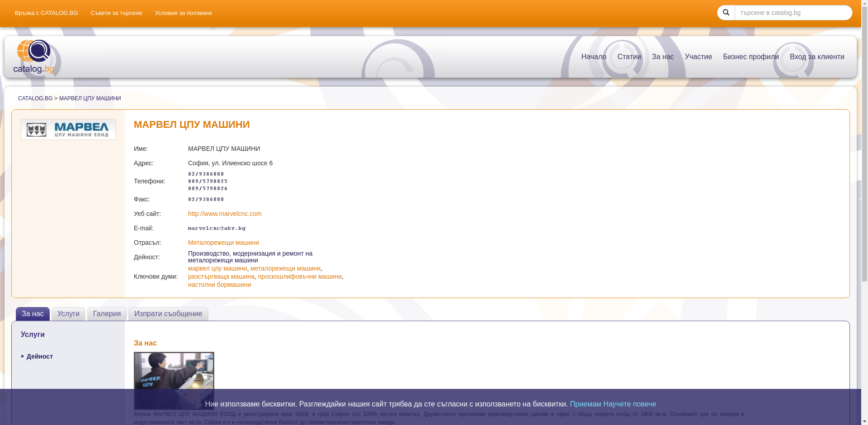The height and width of the screenshot is (425, 868).
Task: Switch to the Галерия tab
Action: click(107, 314)
